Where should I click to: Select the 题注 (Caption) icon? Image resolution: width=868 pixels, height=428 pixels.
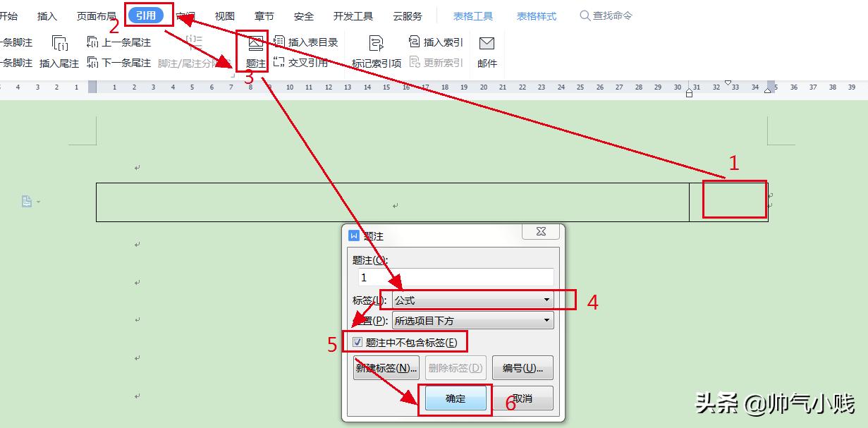click(254, 51)
